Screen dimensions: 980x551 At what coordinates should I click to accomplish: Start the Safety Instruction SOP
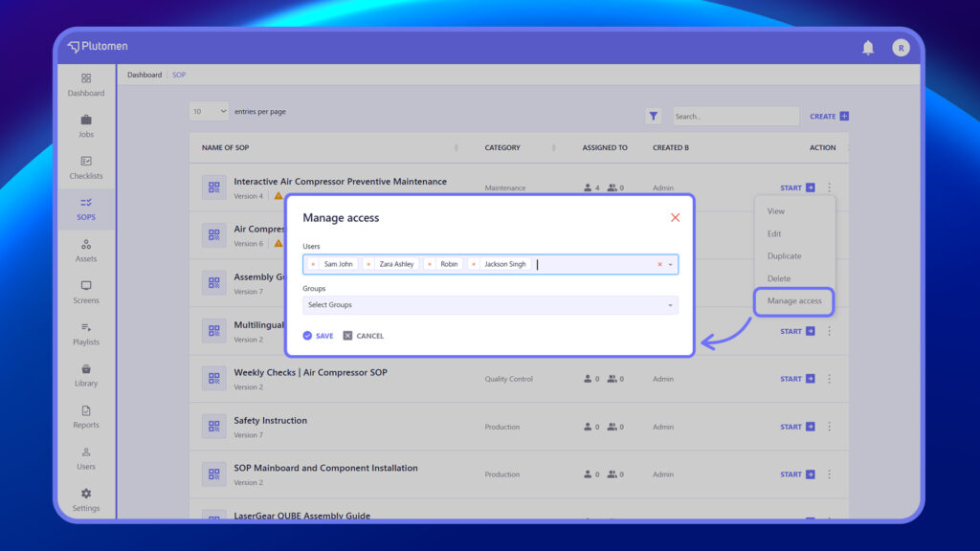tap(797, 427)
